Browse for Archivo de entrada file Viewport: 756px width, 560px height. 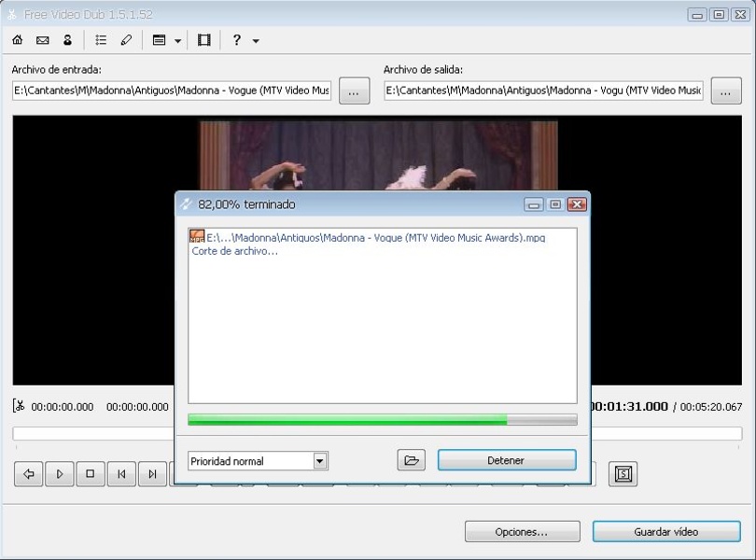click(x=354, y=91)
